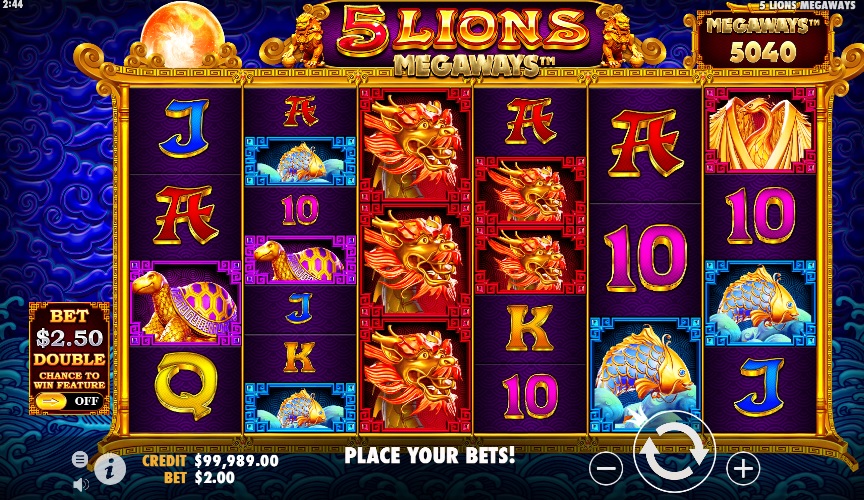This screenshot has width=864, height=500.
Task: Click the 5 Lions Megaways logo
Action: [x=462, y=40]
